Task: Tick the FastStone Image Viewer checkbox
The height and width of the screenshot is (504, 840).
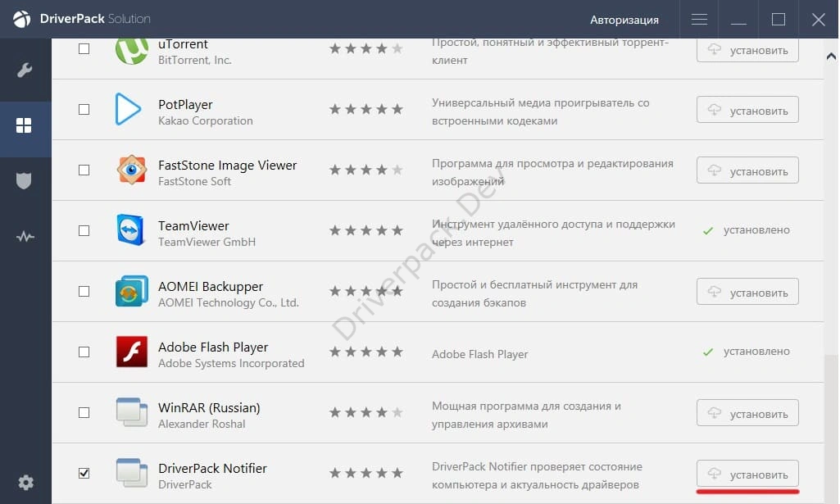Action: click(x=84, y=170)
